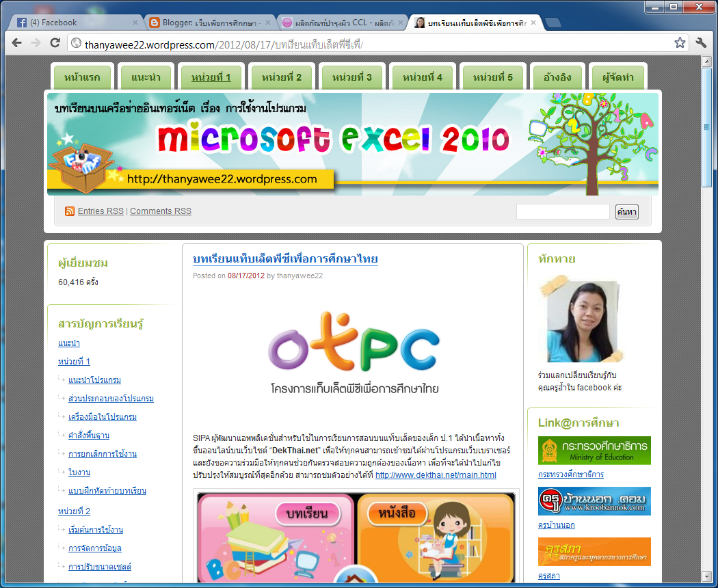The width and height of the screenshot is (718, 588).
Task: Click the ครูบ้านนอก.คอม banner
Action: [x=594, y=501]
